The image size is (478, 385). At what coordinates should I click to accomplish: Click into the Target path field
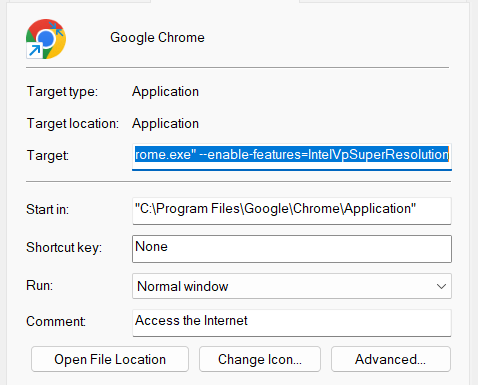[x=292, y=157]
